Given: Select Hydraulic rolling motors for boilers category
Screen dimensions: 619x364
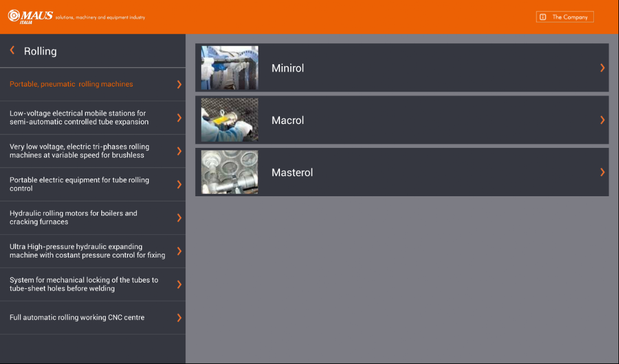Looking at the screenshot, I should pos(93,217).
